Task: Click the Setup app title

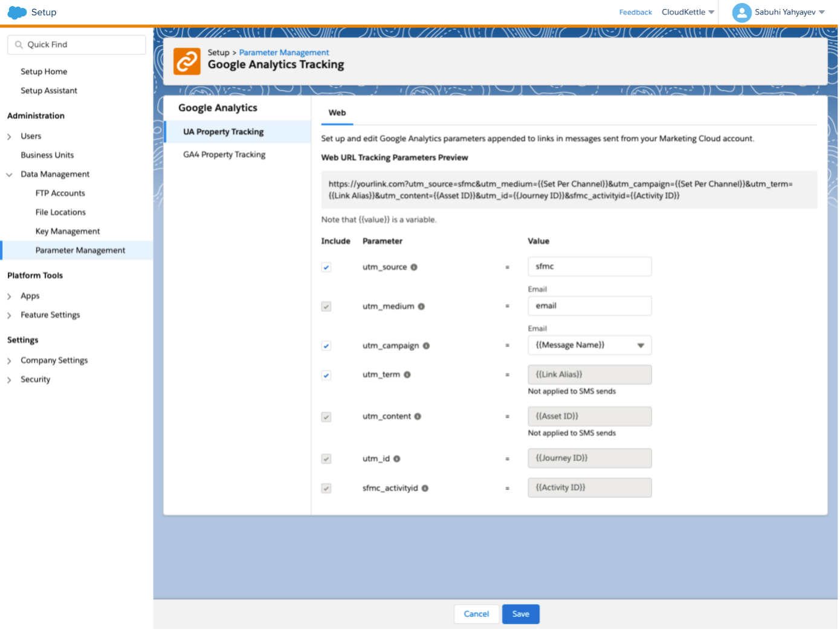Action: point(44,12)
